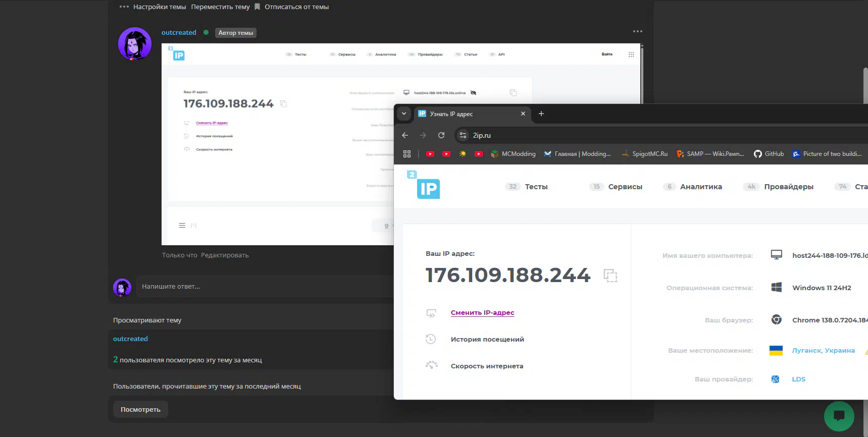This screenshot has height=437, width=868.
Task: Click the Автор темы badge
Action: click(x=236, y=33)
